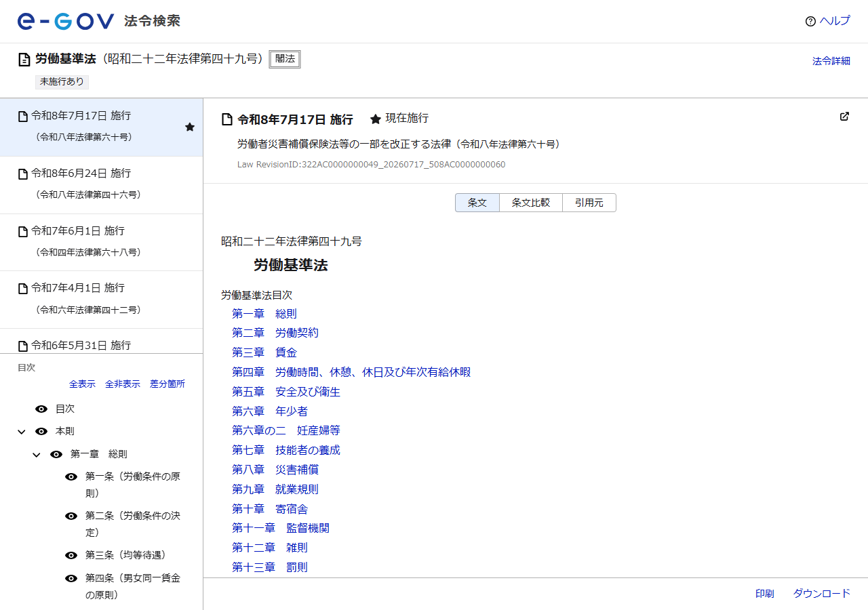Select tree item 第三条（均等待遇）
Viewport: 868px width, 610px height.
tap(125, 556)
